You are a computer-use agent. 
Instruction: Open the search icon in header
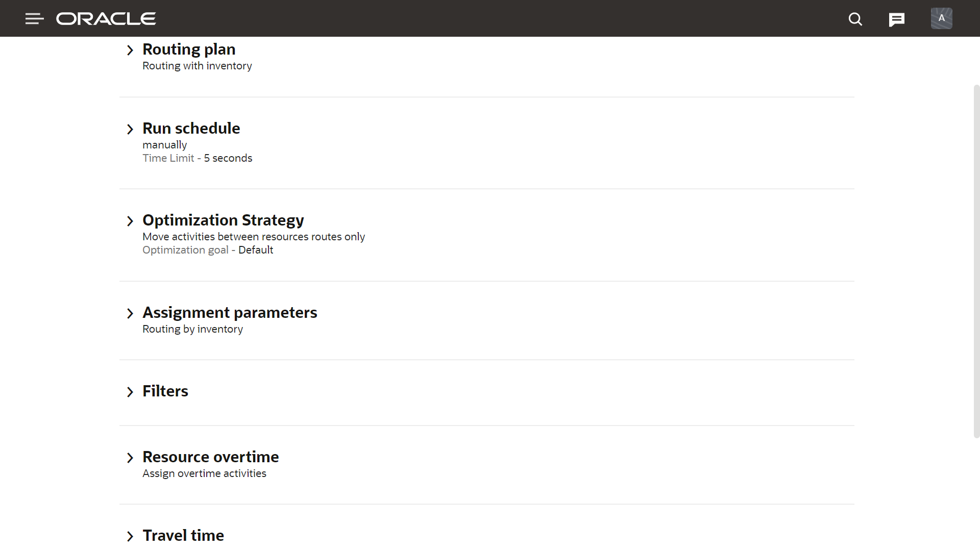855,19
